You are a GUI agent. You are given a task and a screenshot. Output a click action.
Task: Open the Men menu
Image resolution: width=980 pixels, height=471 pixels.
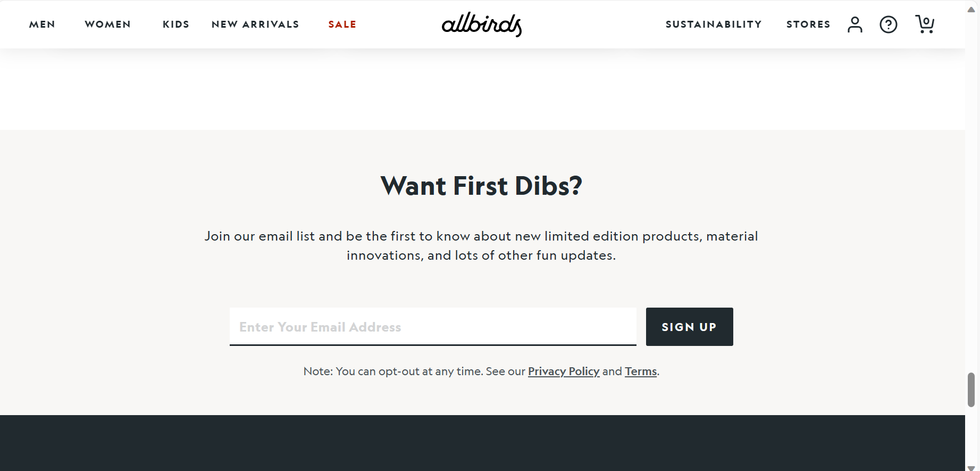[42, 24]
